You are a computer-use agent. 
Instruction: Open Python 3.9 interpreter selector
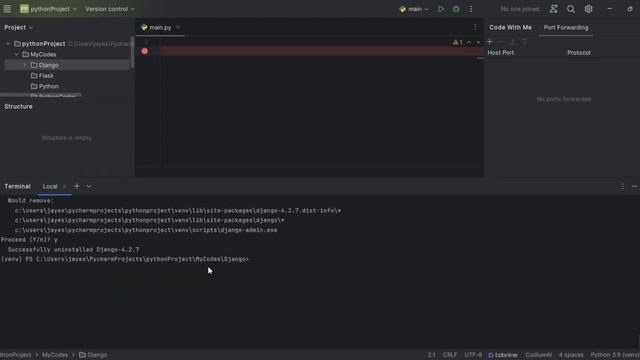[615, 355]
